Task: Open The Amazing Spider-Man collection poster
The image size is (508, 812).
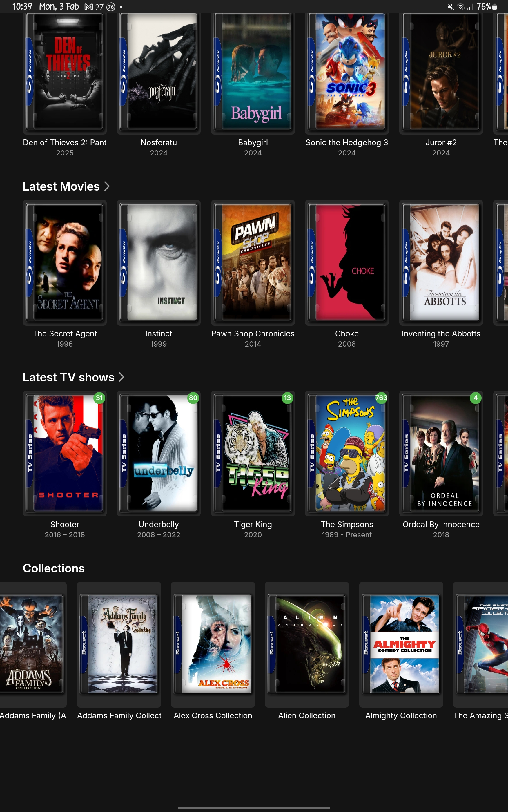Action: point(480,644)
